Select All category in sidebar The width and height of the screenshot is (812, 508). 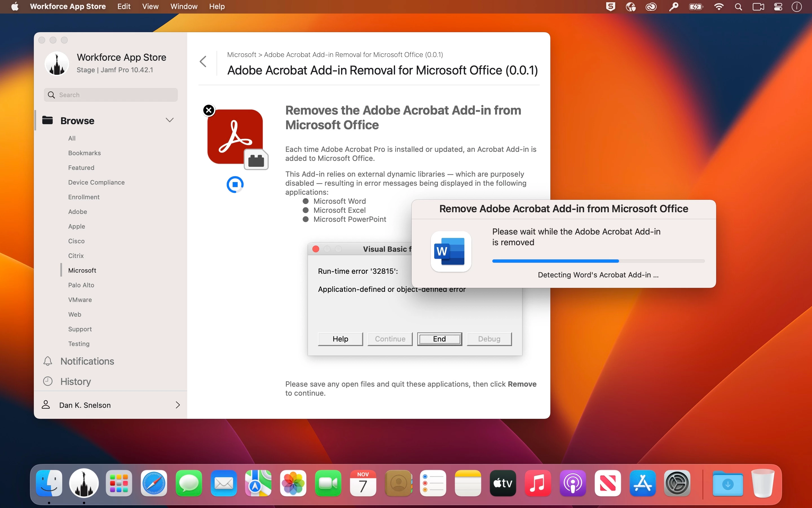click(x=72, y=138)
